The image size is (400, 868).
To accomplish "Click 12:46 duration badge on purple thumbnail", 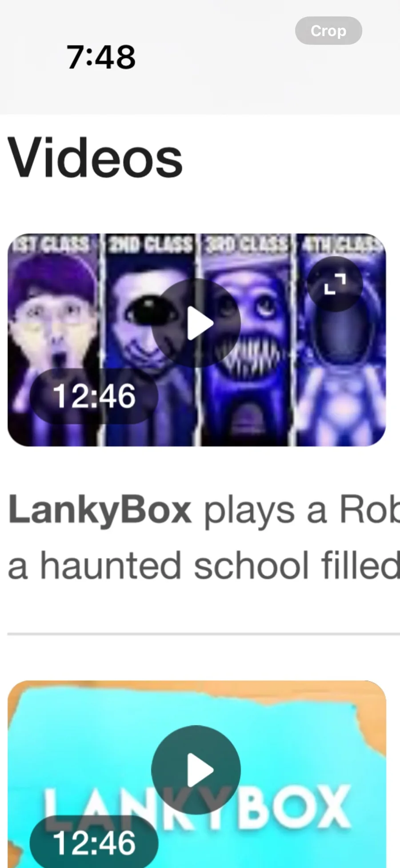I will 94,396.
